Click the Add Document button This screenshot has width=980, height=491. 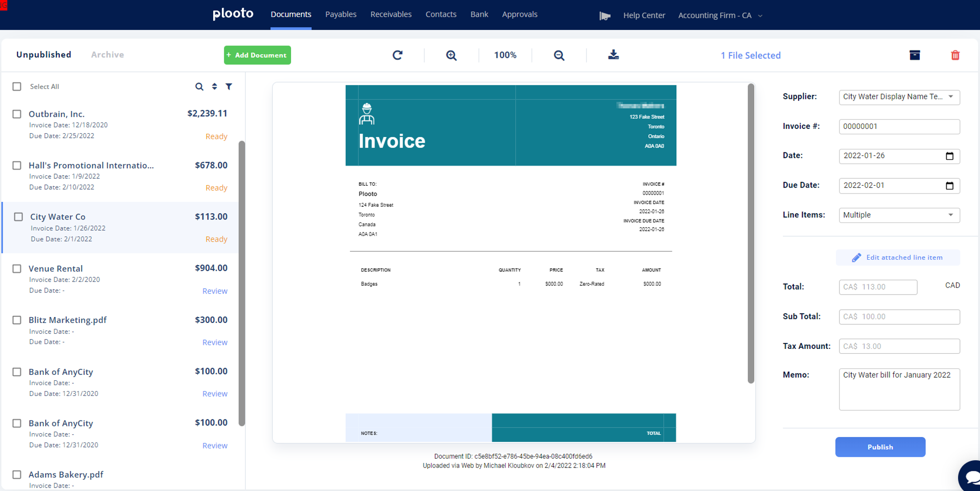pyautogui.click(x=257, y=55)
